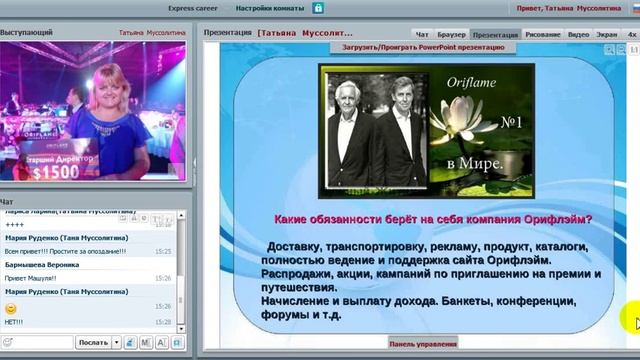
Task: Open the font format 'A' chat icon
Action: (x=162, y=342)
